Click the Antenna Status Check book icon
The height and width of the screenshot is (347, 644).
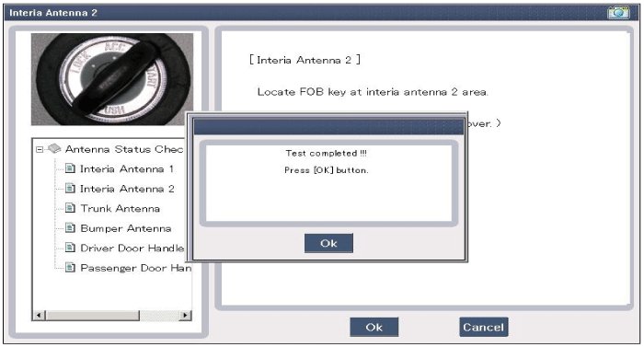[54, 148]
